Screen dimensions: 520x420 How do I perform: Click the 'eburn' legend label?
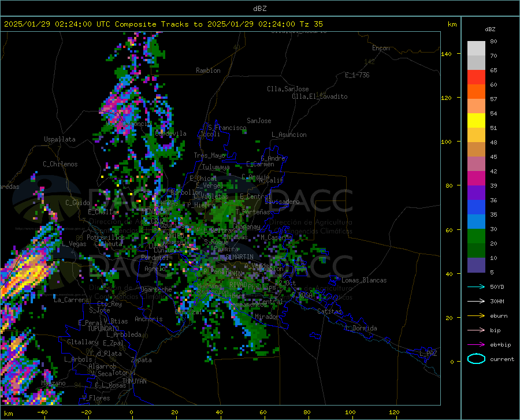point(499,316)
